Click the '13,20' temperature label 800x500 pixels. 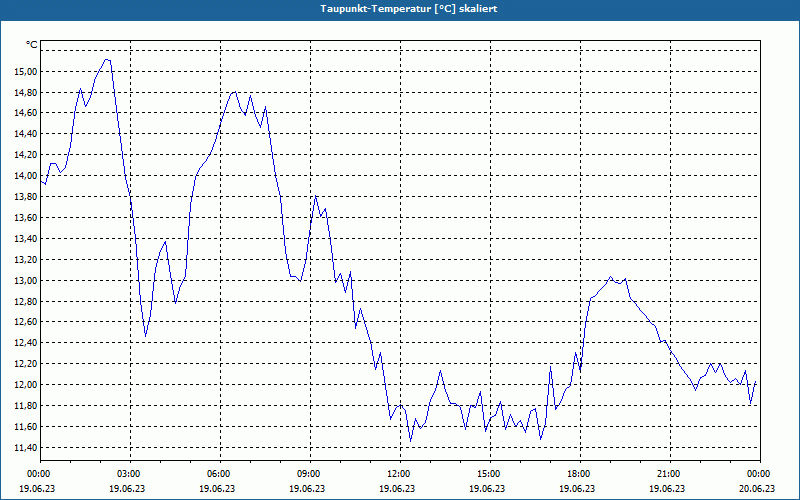(x=26, y=259)
